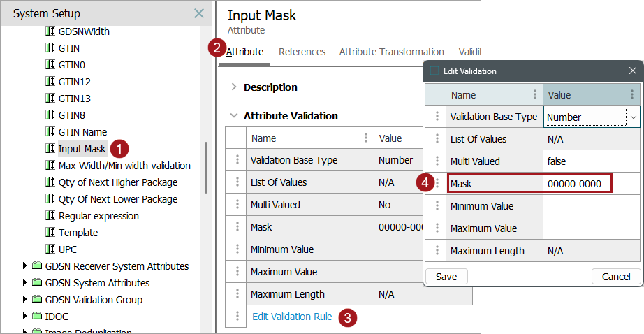644x334 pixels.
Task: Open the Validation Base Type dropdown
Action: (x=634, y=117)
